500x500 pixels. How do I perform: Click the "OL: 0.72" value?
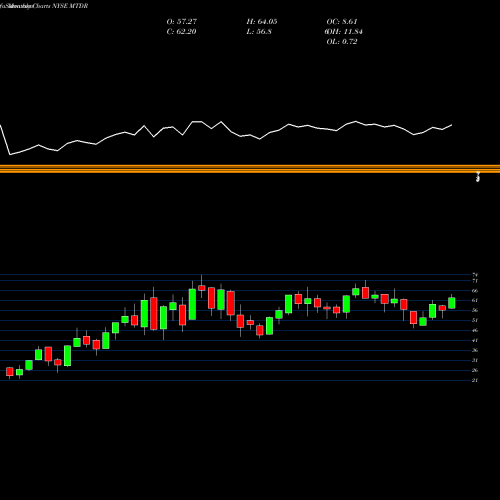[342, 42]
